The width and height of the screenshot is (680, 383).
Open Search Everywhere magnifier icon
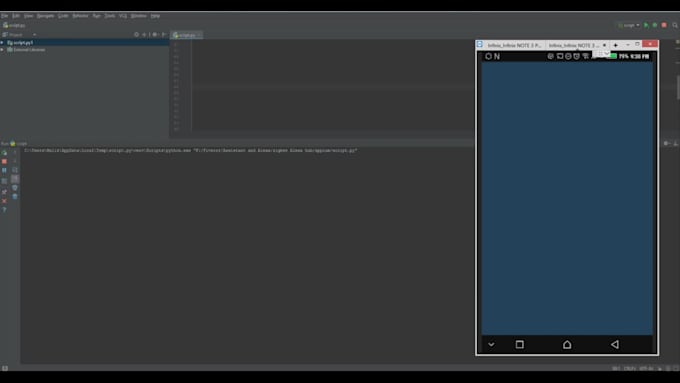675,25
